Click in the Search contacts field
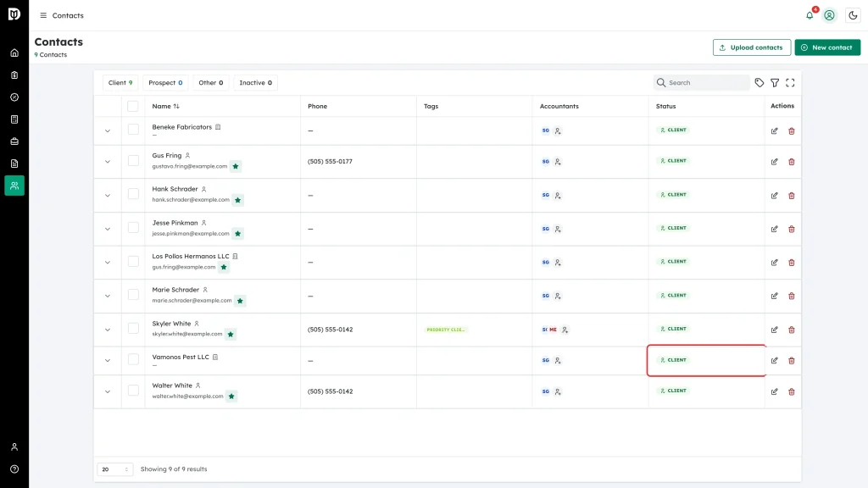This screenshot has height=488, width=868. [x=701, y=82]
